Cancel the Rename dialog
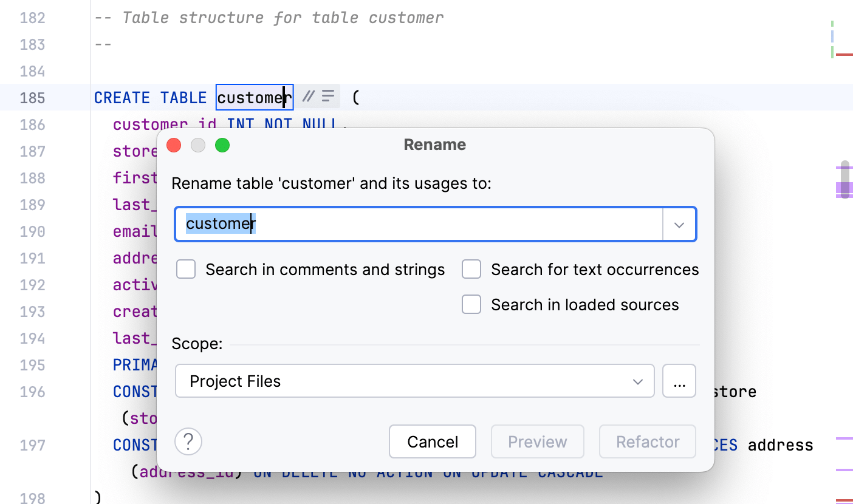 pos(433,441)
